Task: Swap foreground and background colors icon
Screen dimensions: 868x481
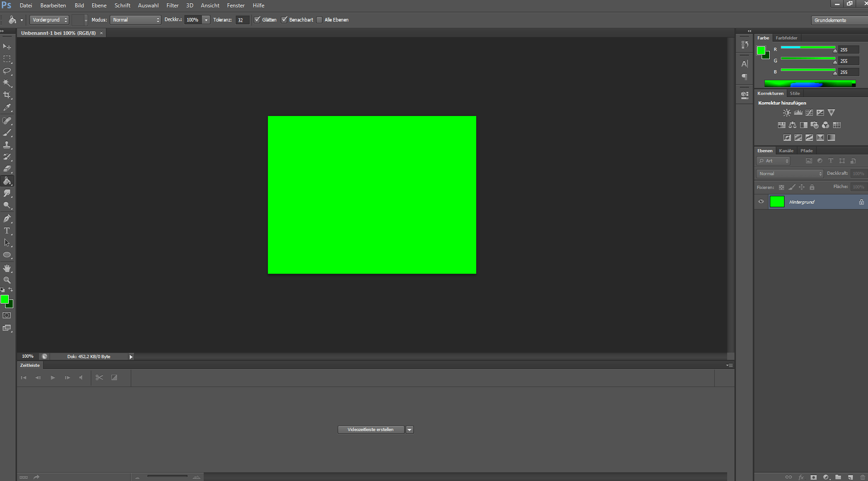Action: pos(11,290)
